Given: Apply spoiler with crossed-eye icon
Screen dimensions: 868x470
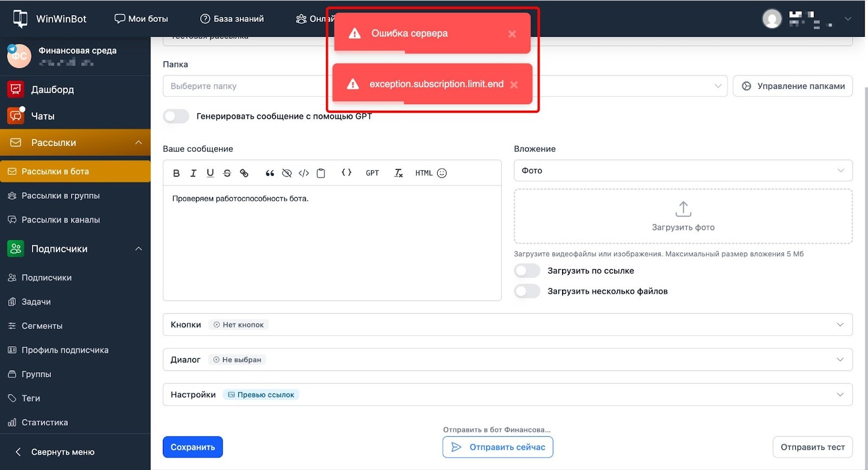Looking at the screenshot, I should tap(287, 173).
